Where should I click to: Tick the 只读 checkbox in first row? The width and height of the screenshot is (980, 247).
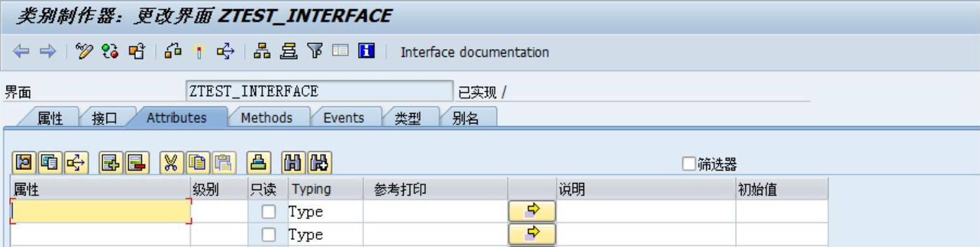(269, 212)
